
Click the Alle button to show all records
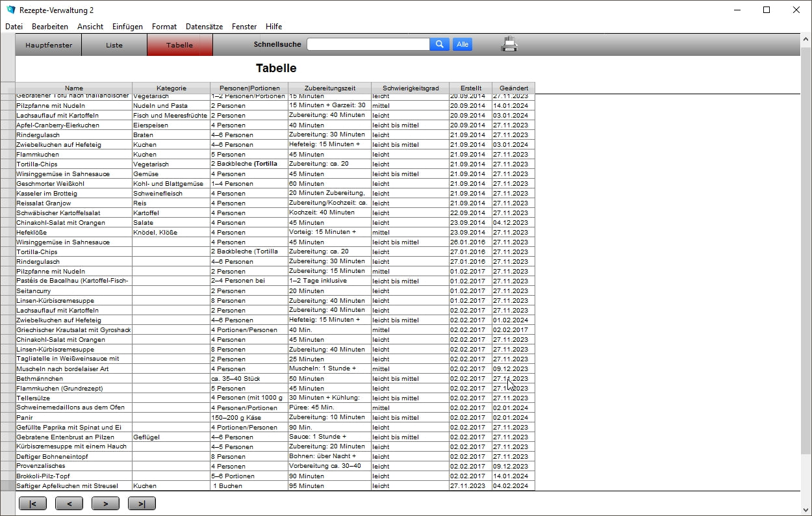coord(462,44)
